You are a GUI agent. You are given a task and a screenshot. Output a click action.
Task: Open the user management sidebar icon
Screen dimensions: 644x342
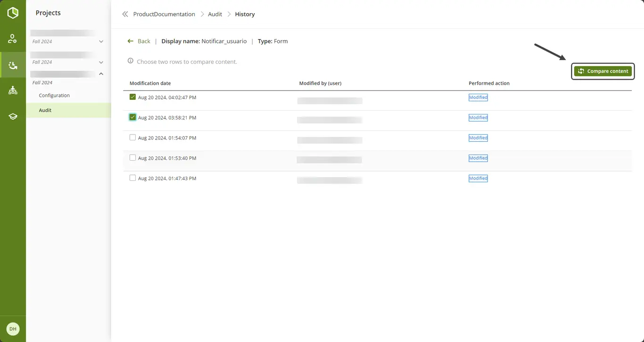tap(13, 39)
